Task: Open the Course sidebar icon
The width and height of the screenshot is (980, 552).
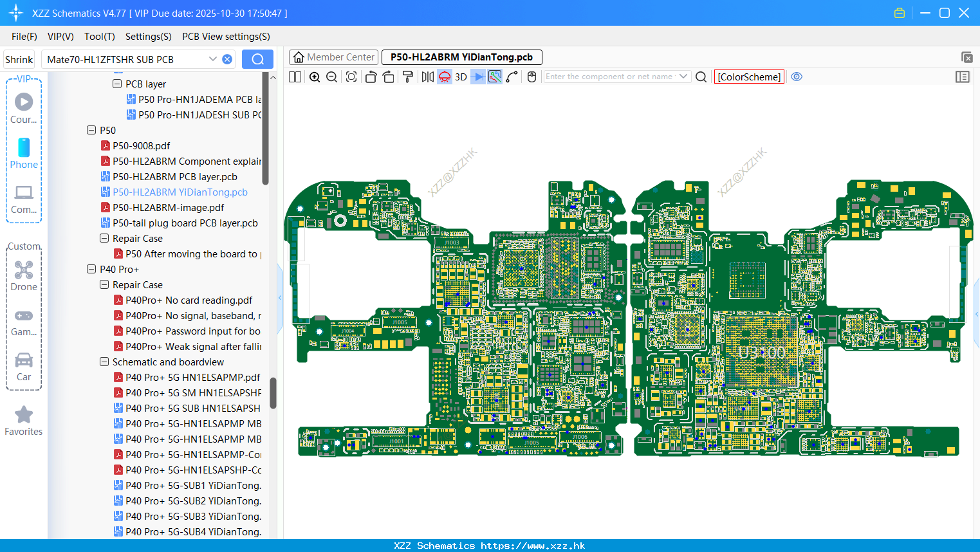Action: (24, 108)
